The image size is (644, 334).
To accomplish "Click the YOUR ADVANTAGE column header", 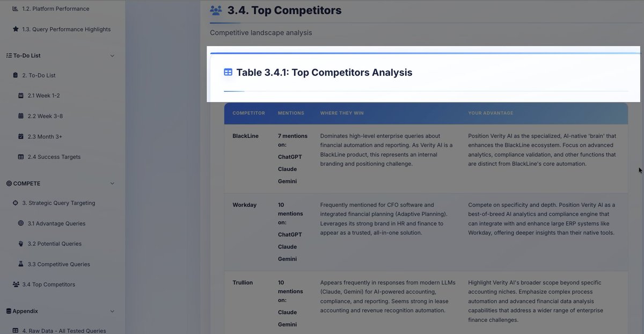I will tap(491, 113).
